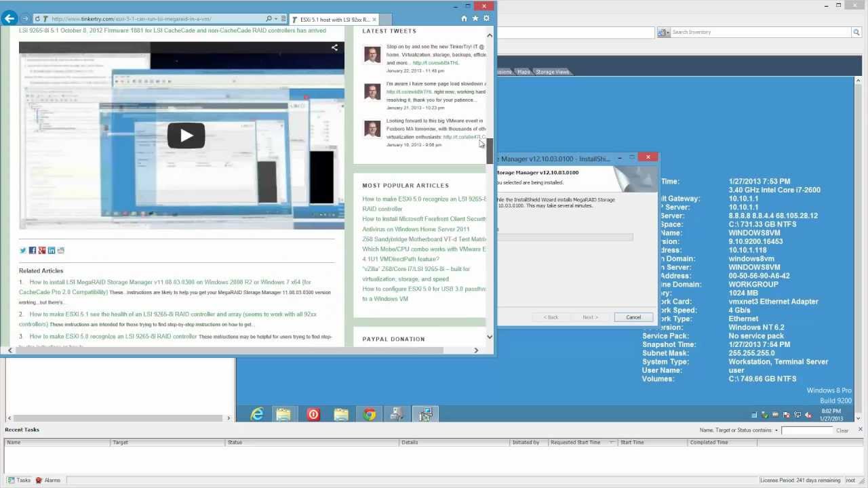
Task: Refresh the tinkertry.com page
Action: (x=37, y=19)
